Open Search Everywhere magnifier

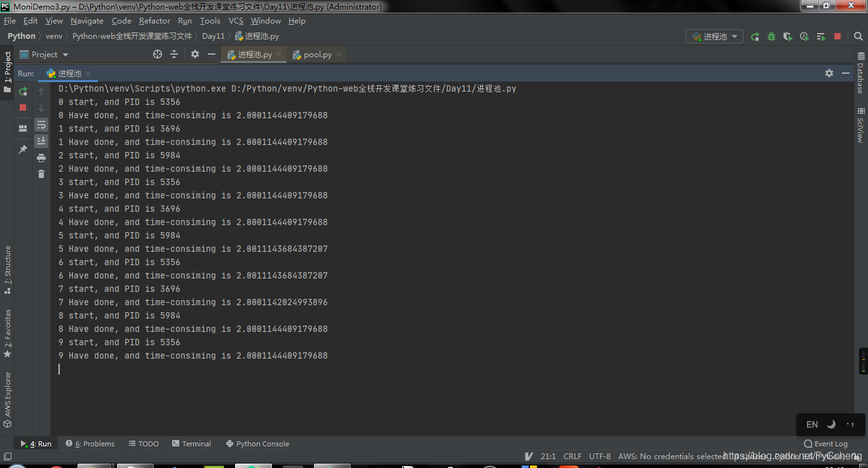pyautogui.click(x=858, y=37)
